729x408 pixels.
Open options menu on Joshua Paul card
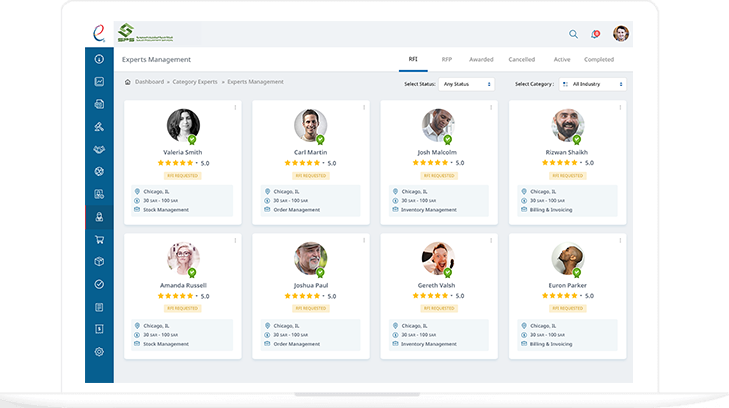coord(364,240)
